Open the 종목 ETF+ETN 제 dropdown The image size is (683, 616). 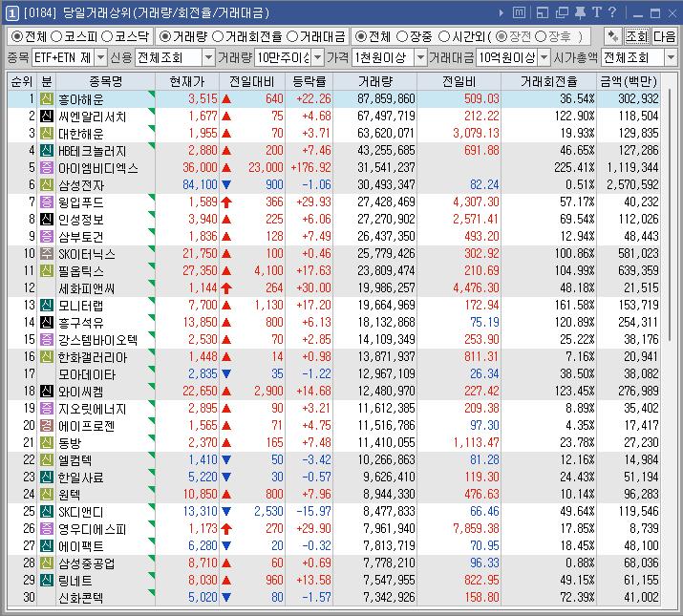pyautogui.click(x=100, y=57)
